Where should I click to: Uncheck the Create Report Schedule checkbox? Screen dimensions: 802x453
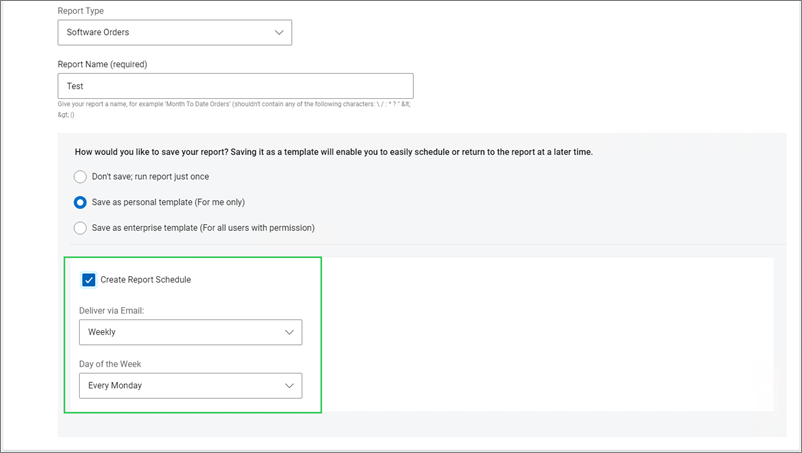pos(88,280)
